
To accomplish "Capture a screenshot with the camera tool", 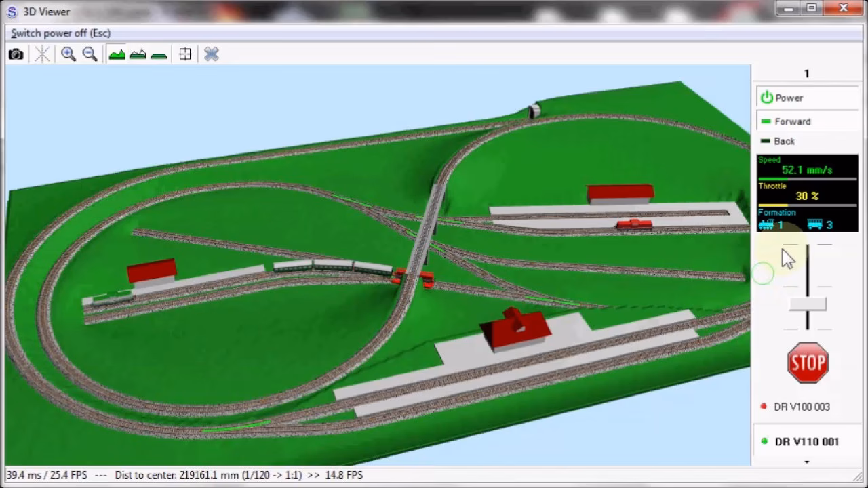I will coord(16,54).
